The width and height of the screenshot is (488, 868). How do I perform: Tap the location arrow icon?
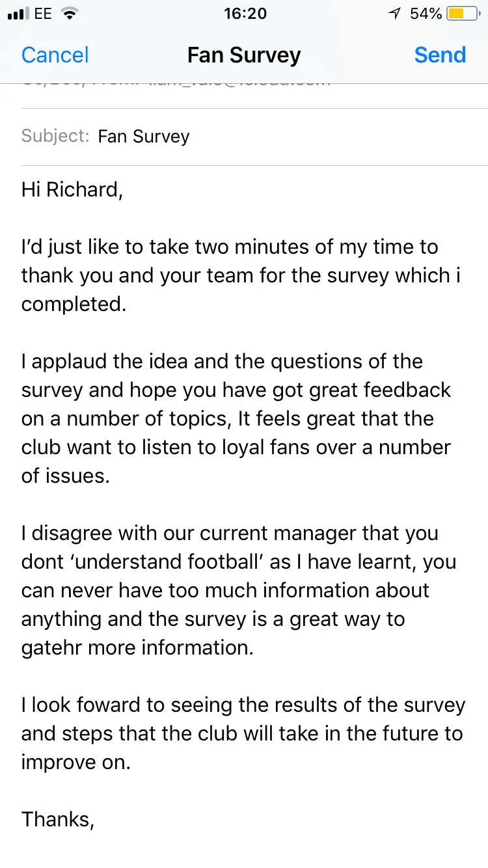coord(394,14)
